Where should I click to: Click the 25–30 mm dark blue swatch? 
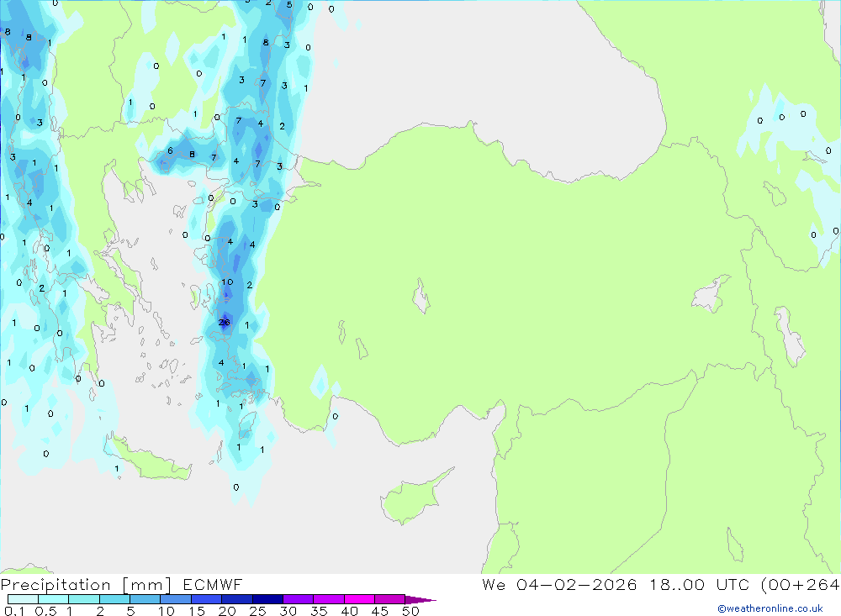tap(267, 599)
